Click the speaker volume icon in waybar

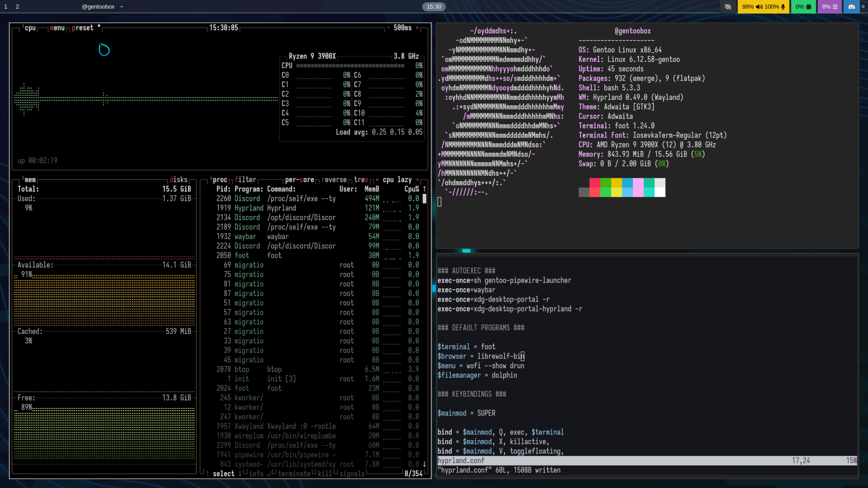pos(759,6)
